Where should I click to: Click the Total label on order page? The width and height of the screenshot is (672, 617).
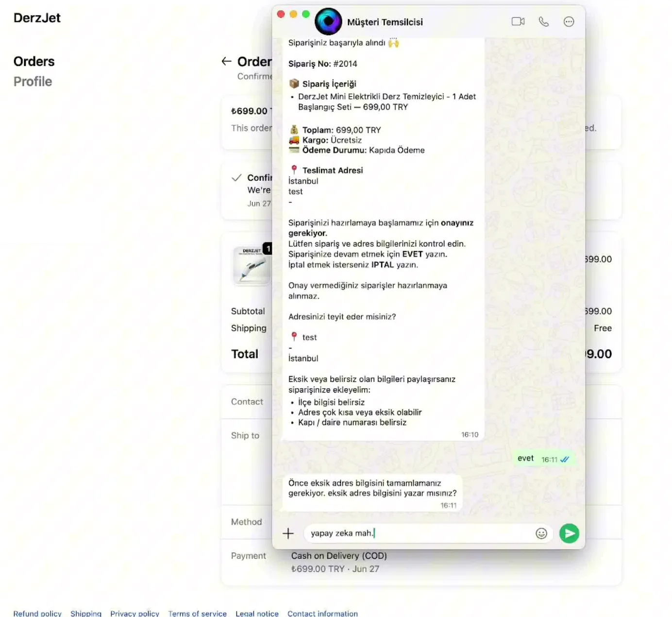[245, 354]
